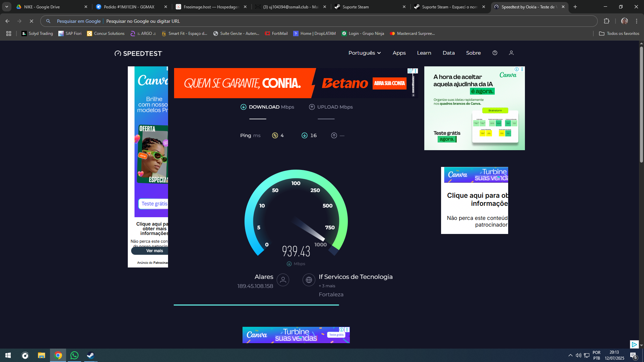644x362 pixels.
Task: Open the help question mark icon
Action: [x=495, y=53]
